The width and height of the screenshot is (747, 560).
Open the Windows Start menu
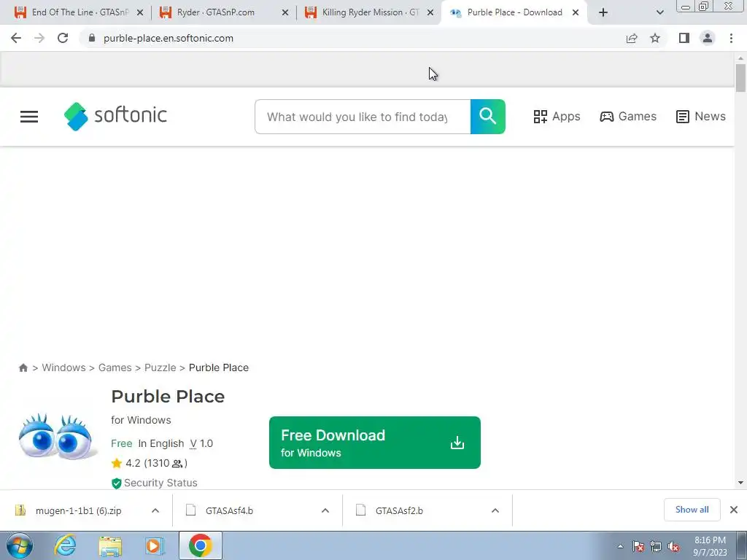tap(20, 545)
